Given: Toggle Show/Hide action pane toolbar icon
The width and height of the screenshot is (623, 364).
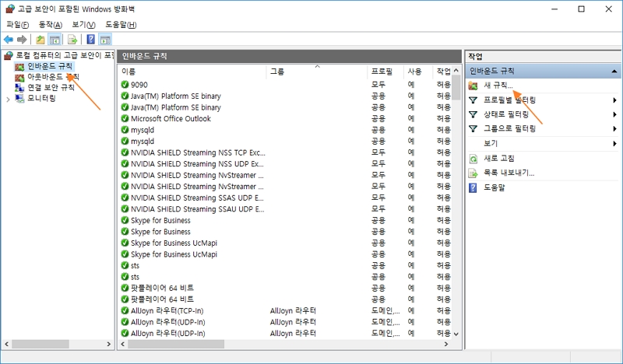Looking at the screenshot, I should 105,40.
